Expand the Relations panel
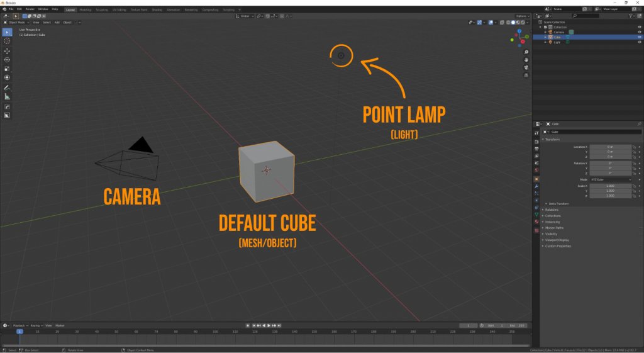The image size is (644, 353). tap(552, 210)
